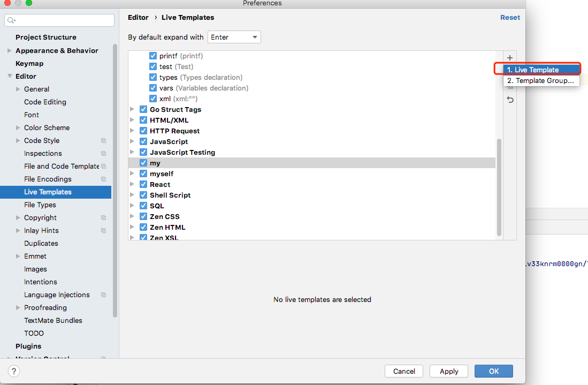Screen dimensions: 588x385
Task: Click the question mark help icon
Action: coord(14,371)
